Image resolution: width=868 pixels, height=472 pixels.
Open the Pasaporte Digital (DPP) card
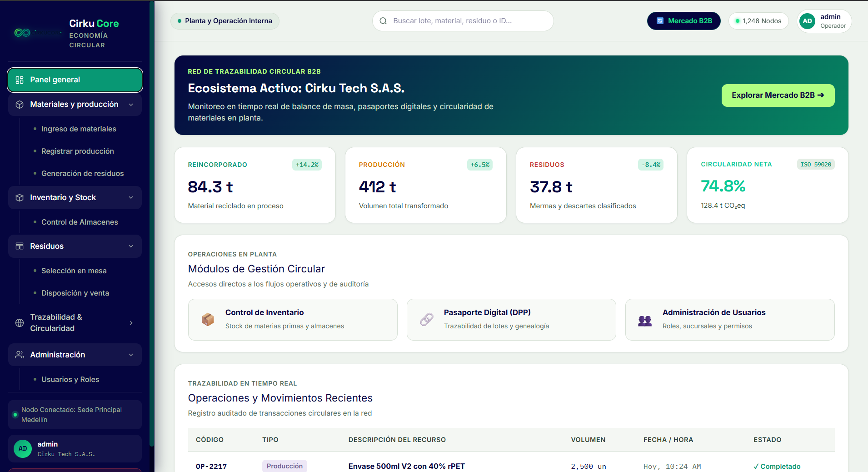tap(511, 320)
